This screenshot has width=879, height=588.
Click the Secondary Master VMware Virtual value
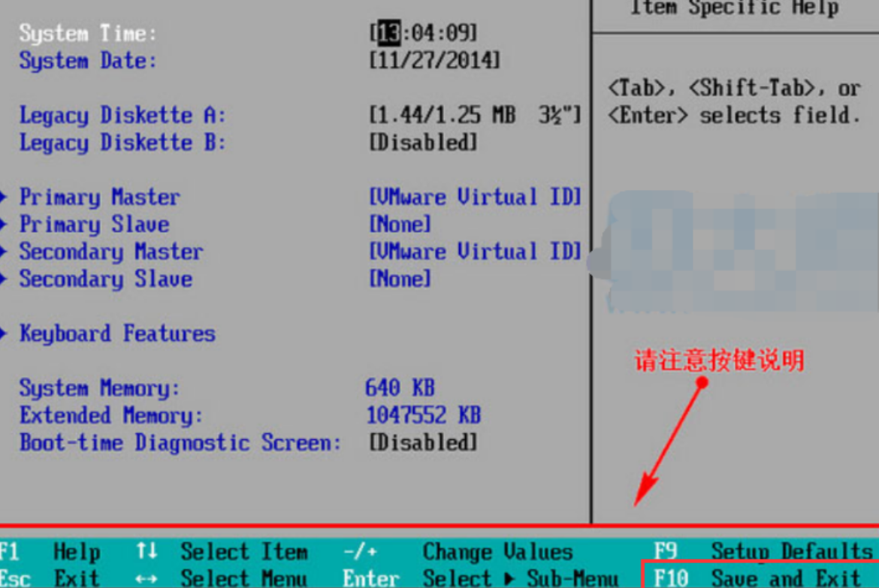pos(475,252)
